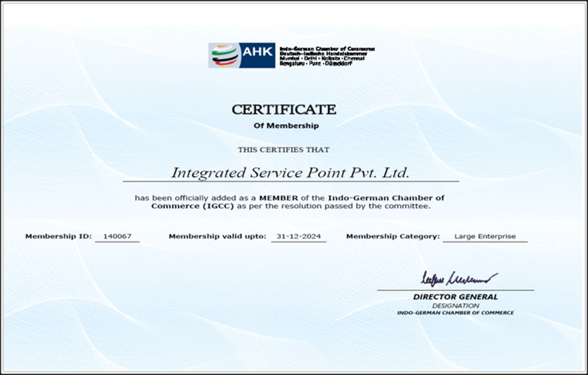Click the Deutsch-Indische Handelskammer line
This screenshot has width=588, height=375.
(323, 54)
